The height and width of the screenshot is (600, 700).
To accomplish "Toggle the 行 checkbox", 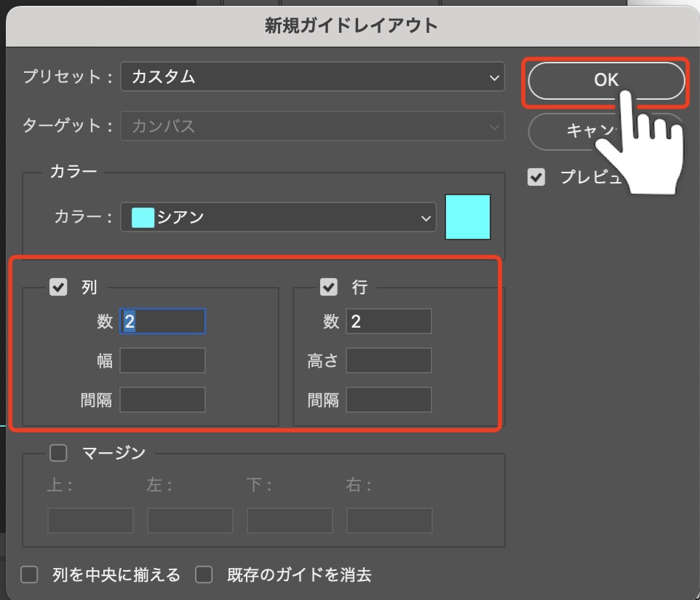I will click(x=329, y=288).
